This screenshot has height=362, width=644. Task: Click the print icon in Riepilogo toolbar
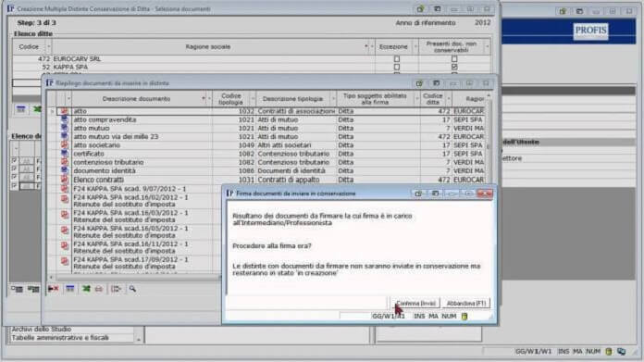(99, 289)
